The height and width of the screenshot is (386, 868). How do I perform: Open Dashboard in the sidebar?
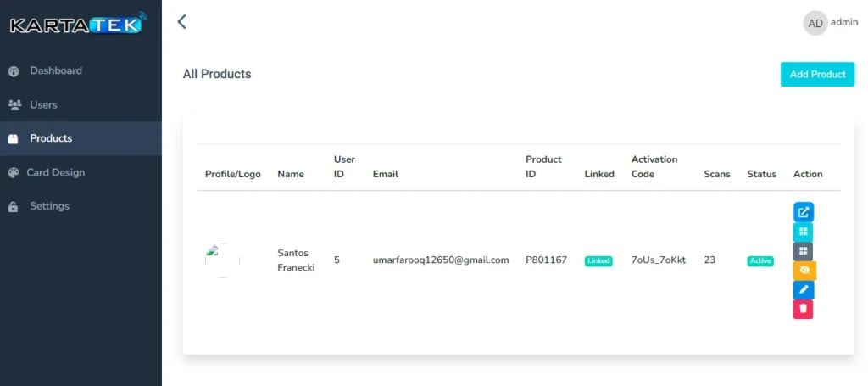(x=56, y=70)
